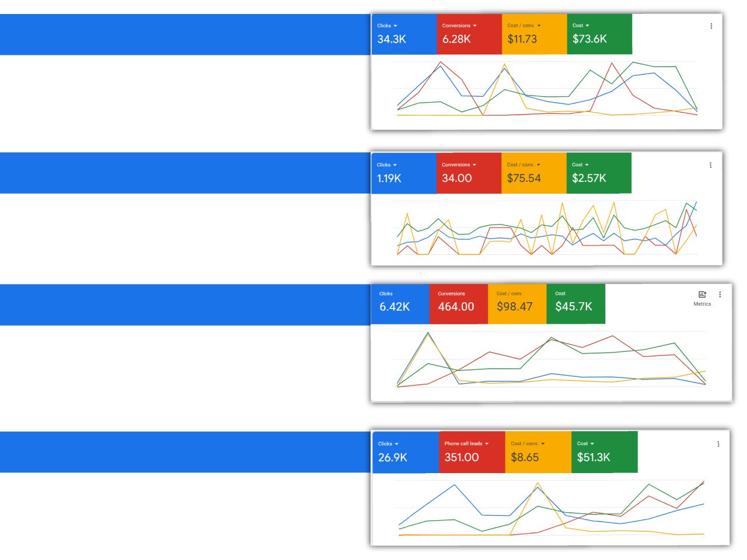
Task: Open Cost dropdown showing $51.3K
Action: (585, 444)
